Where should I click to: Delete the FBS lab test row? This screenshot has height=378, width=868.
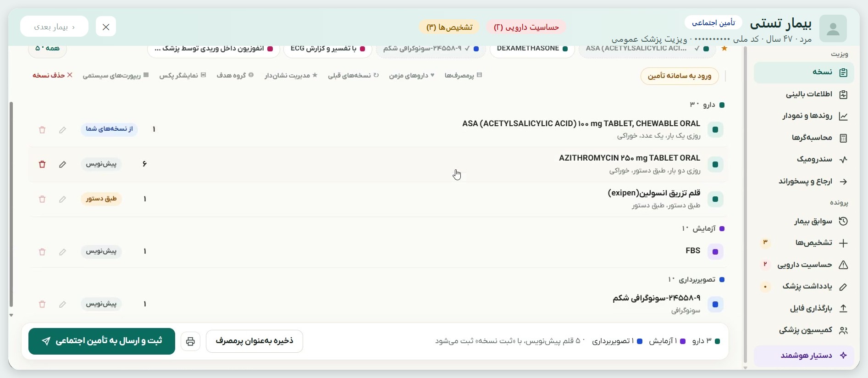click(42, 252)
